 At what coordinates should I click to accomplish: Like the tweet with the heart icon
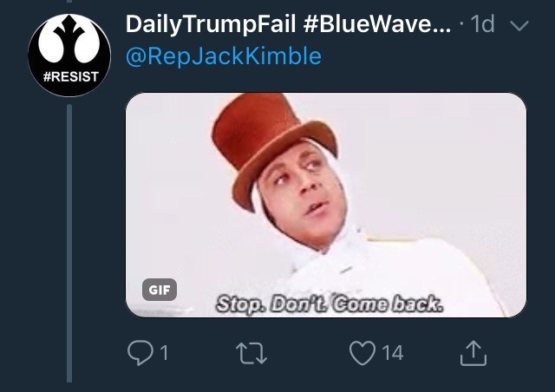point(362,353)
